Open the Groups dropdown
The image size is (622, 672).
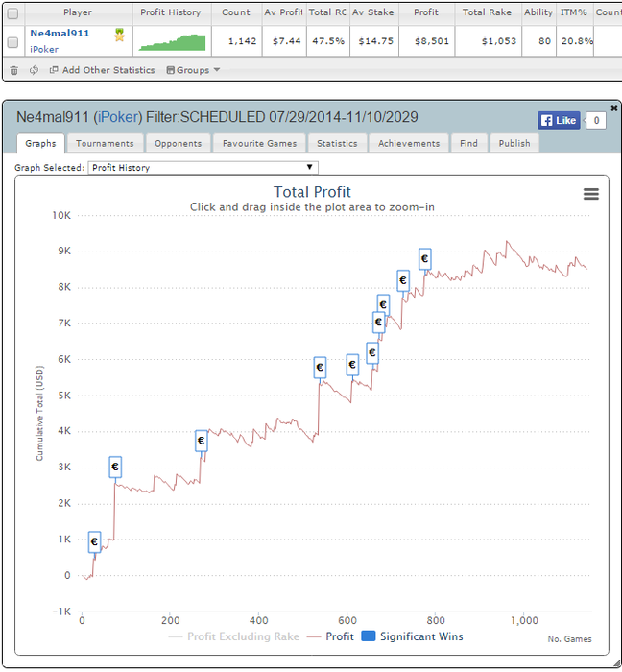[x=193, y=70]
